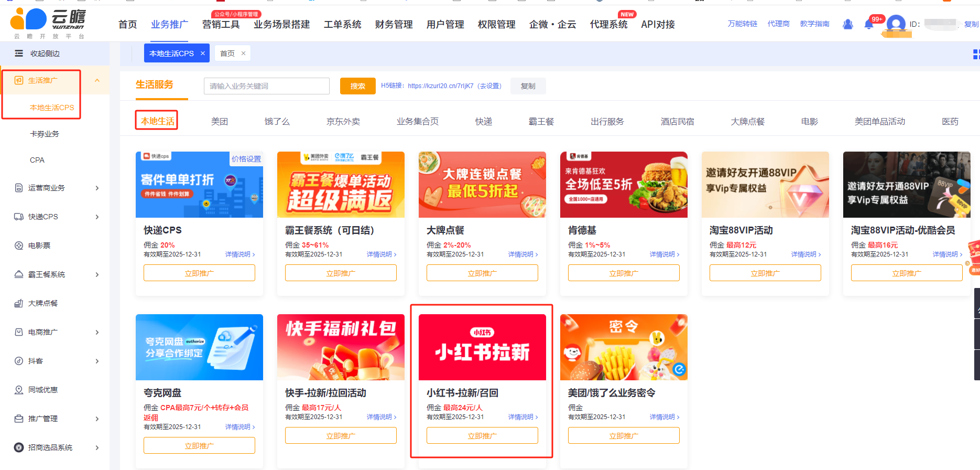This screenshot has width=980, height=470.
Task: Click the orange 搜索 button
Action: pos(358,86)
